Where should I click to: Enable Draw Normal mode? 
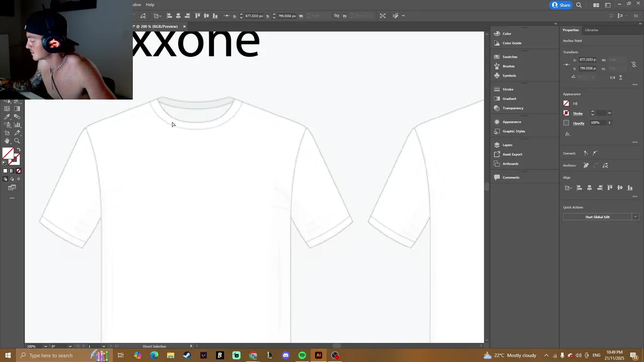pos(6,179)
